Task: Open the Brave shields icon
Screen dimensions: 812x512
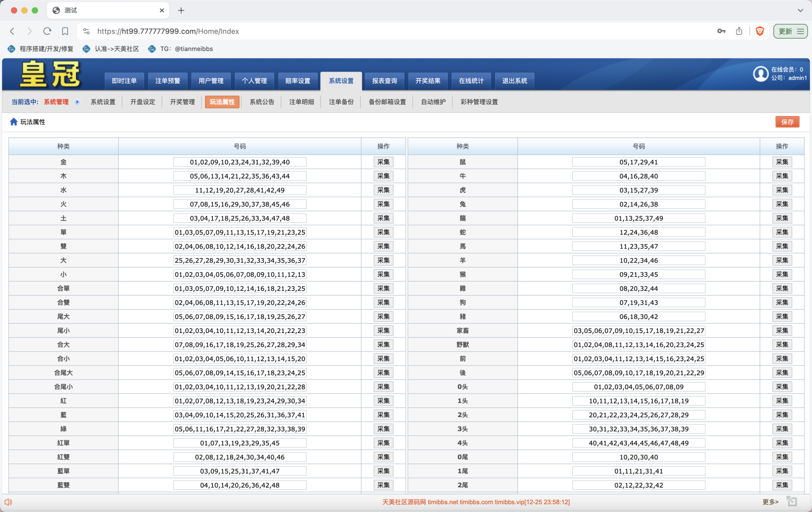Action: point(759,31)
